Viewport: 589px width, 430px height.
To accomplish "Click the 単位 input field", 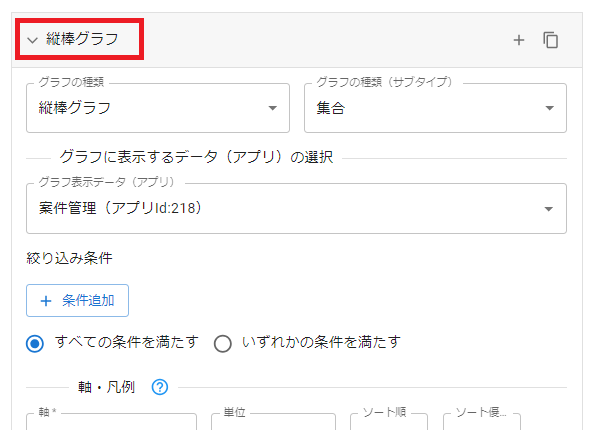I will 273,422.
